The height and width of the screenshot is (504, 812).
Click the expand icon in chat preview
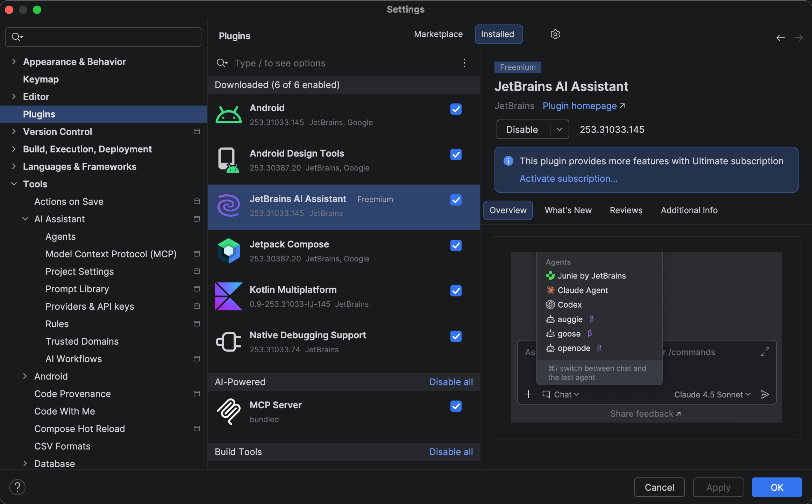coord(765,352)
